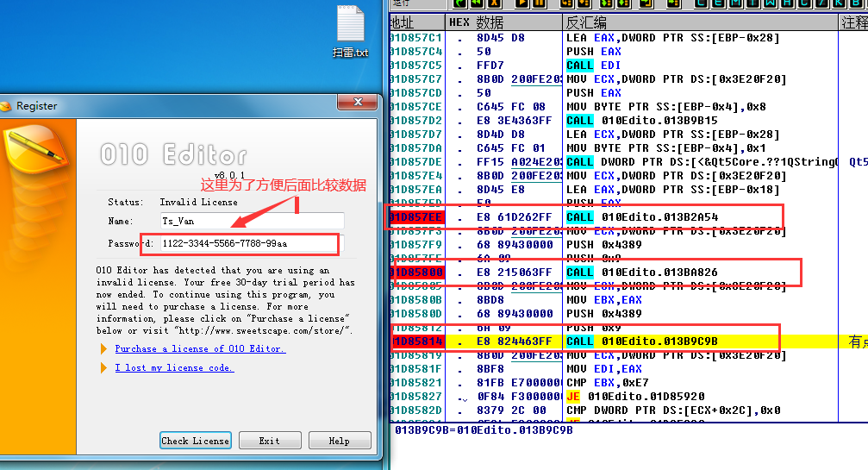
Task: Select 'MOV EDI,EAX' instruction
Action: pyautogui.click(x=604, y=369)
